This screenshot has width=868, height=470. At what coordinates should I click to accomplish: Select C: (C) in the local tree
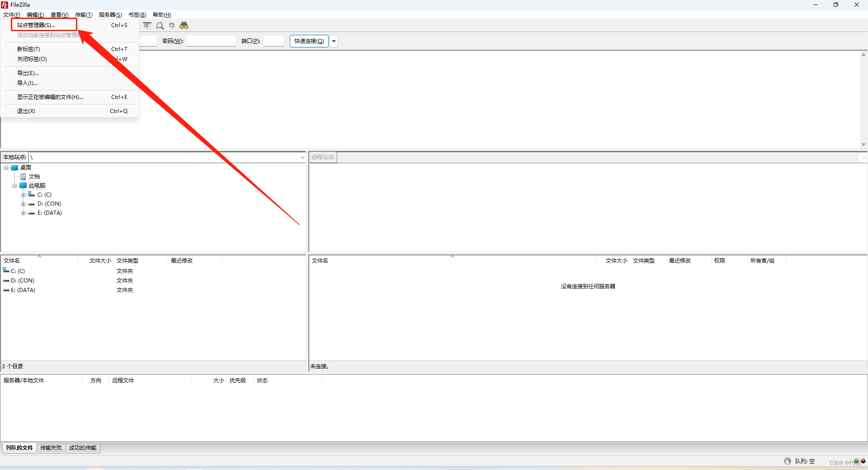coord(44,195)
